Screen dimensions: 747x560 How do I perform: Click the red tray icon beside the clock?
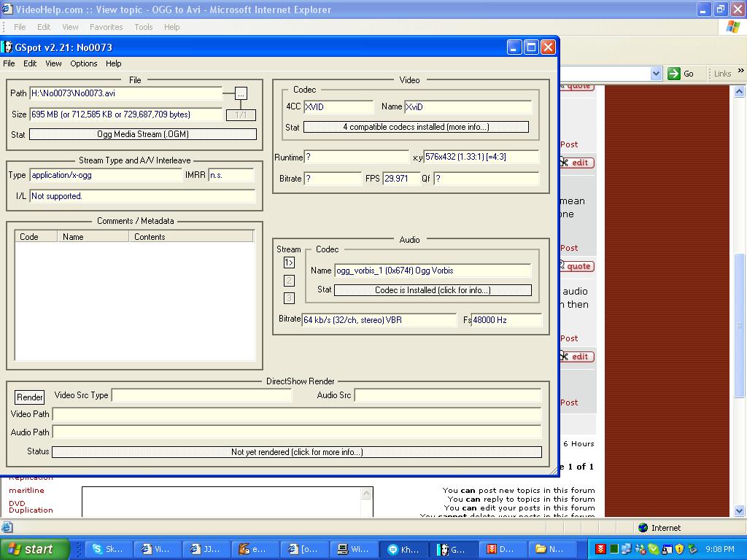(x=601, y=549)
